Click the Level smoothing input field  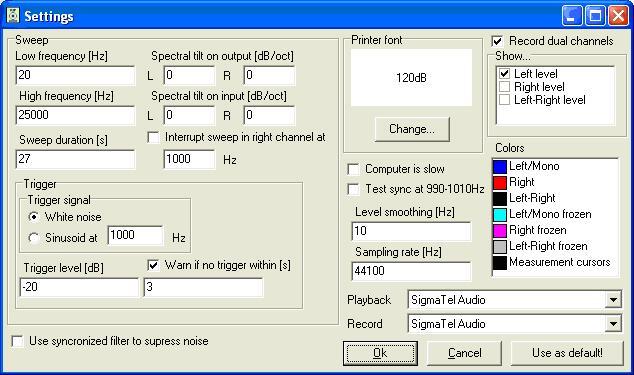(x=411, y=231)
